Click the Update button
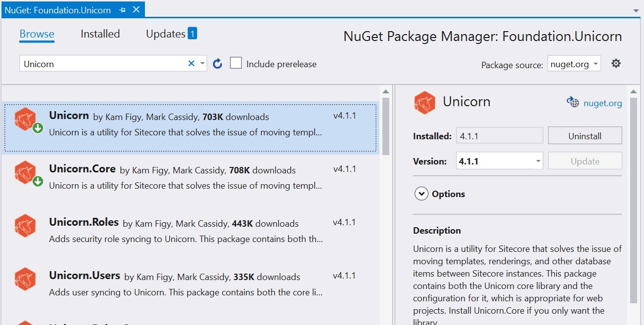 585,161
